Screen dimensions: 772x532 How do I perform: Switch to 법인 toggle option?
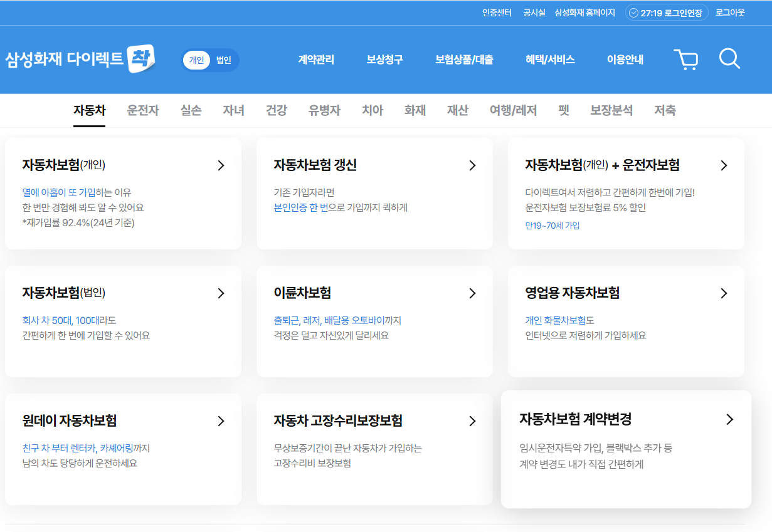pyautogui.click(x=224, y=60)
